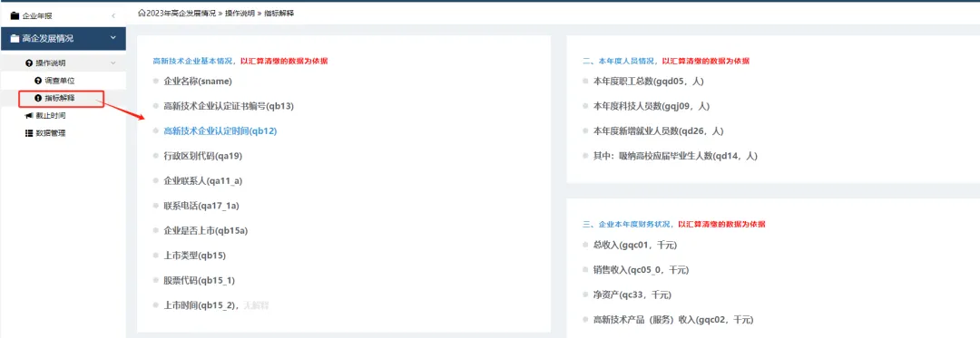
Task: Collapse the 企业年报 sidebar chevron
Action: (113, 15)
